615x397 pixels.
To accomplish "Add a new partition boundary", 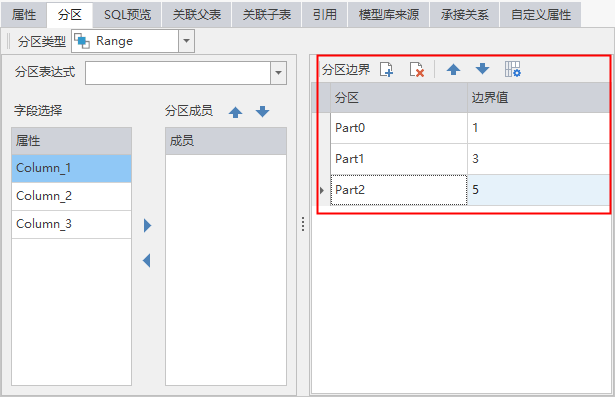I will [x=387, y=70].
